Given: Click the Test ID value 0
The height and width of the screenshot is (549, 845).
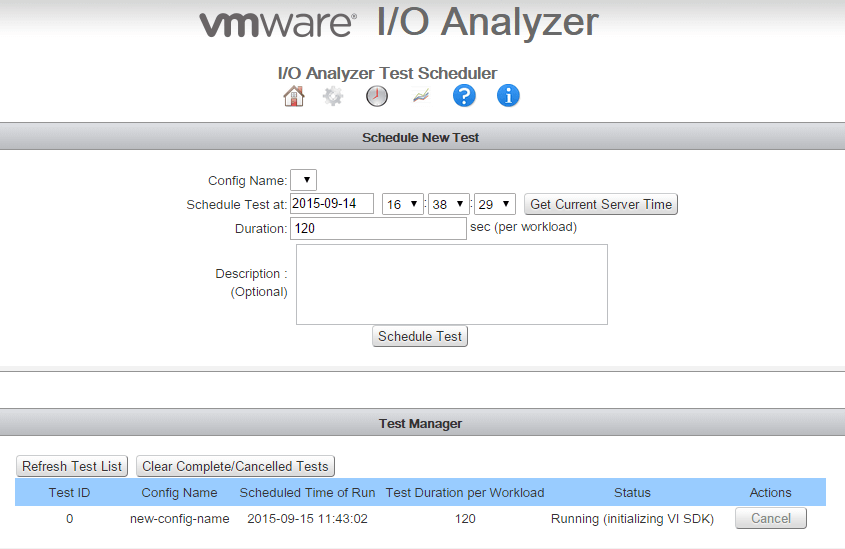Looking at the screenshot, I should pos(70,519).
